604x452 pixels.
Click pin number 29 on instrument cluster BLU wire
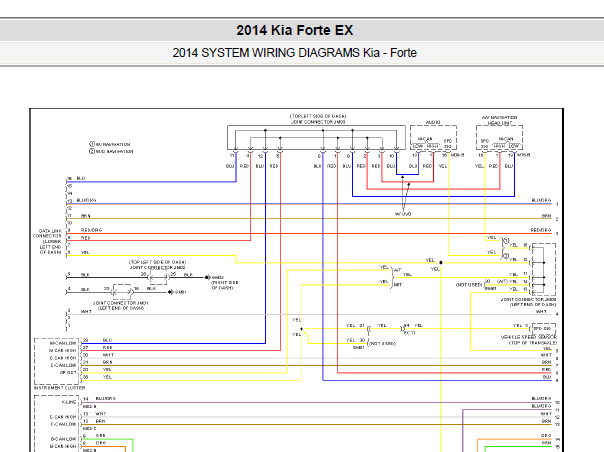[x=86, y=340]
